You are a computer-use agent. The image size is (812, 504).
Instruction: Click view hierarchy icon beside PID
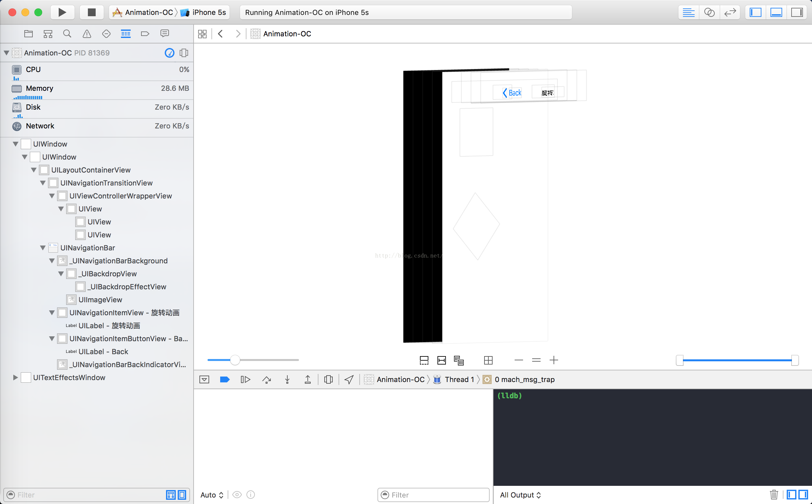(x=184, y=53)
